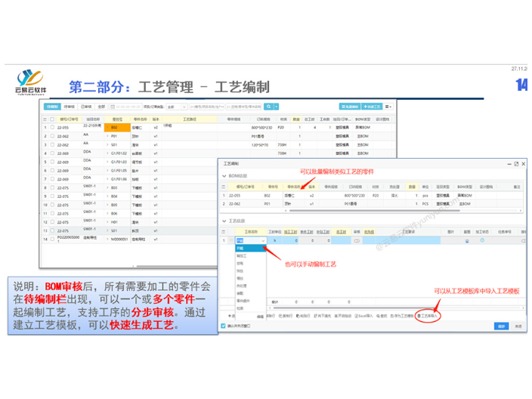Click the 云易云软件 logo

pos(30,82)
